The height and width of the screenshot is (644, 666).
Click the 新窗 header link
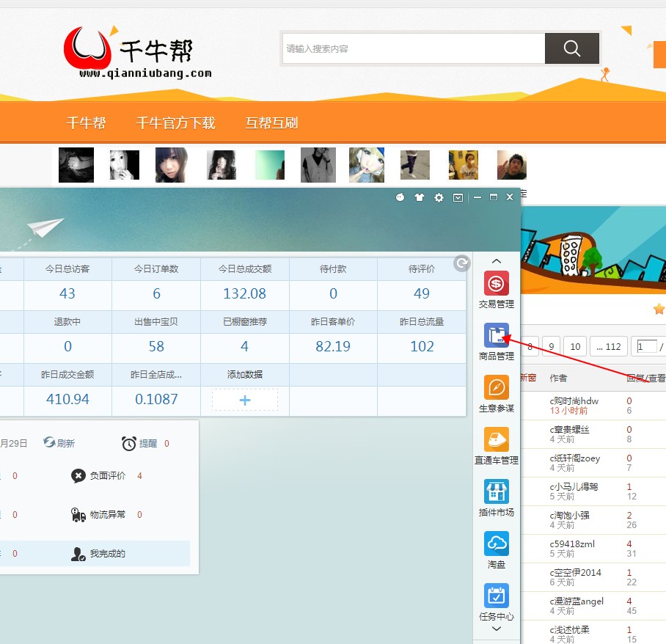click(528, 378)
